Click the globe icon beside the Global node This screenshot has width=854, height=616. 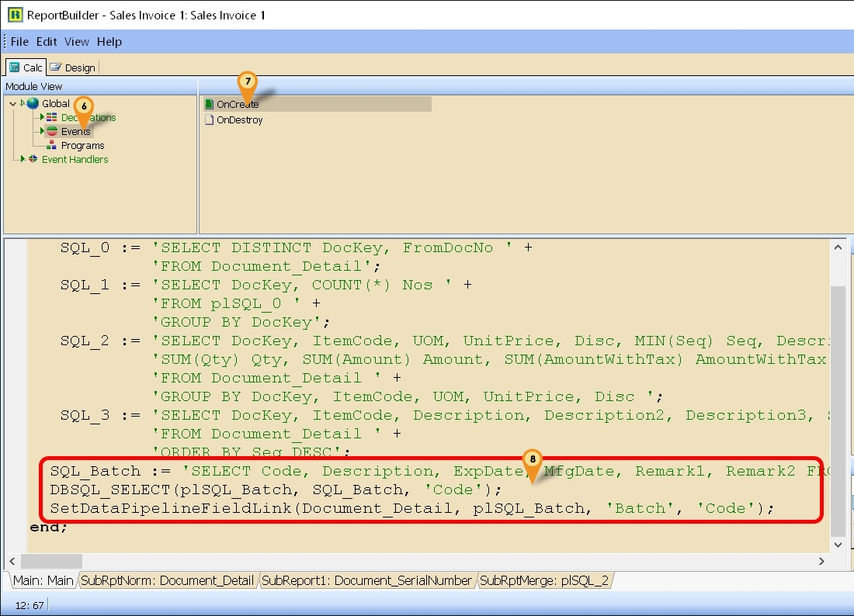tap(33, 103)
